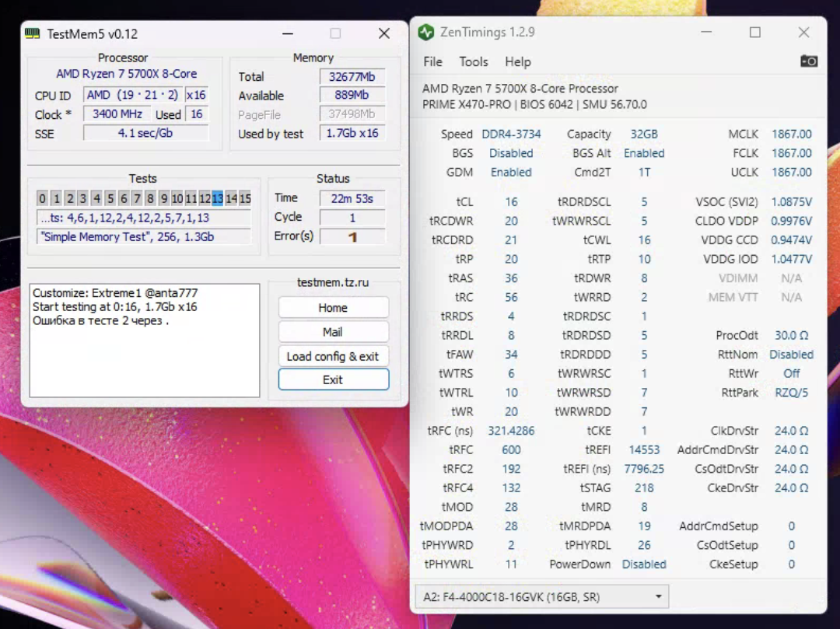The height and width of the screenshot is (629, 840).
Task: Minimize the TestMem5 window
Action: coord(288,33)
